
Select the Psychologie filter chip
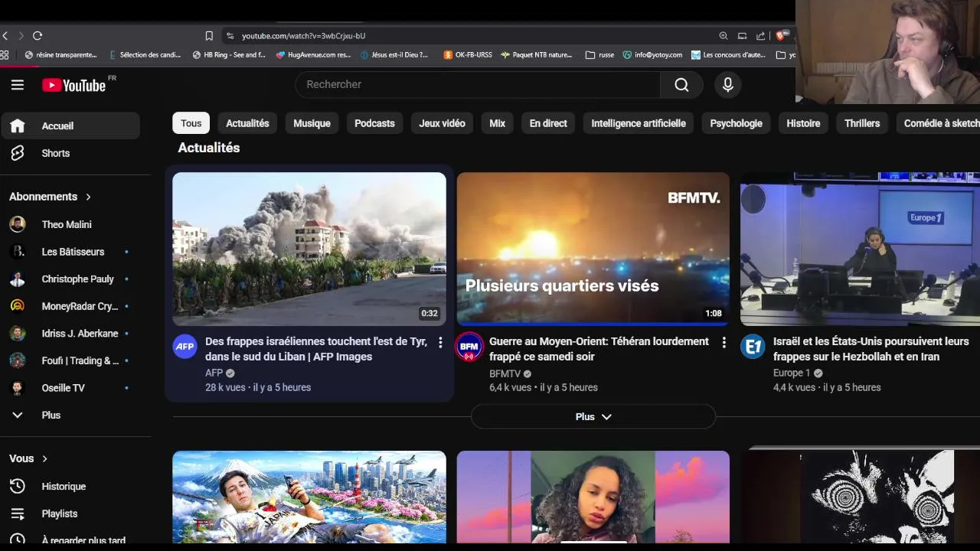[736, 123]
